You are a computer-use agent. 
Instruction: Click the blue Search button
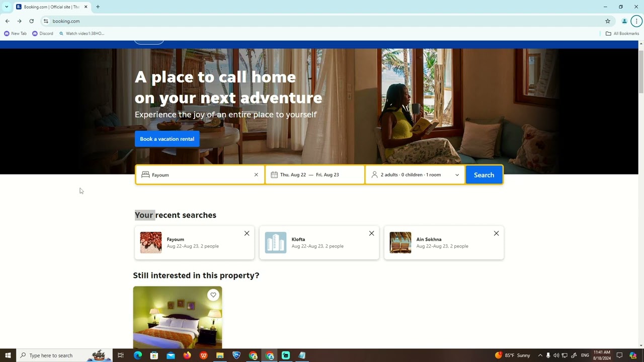tap(484, 175)
